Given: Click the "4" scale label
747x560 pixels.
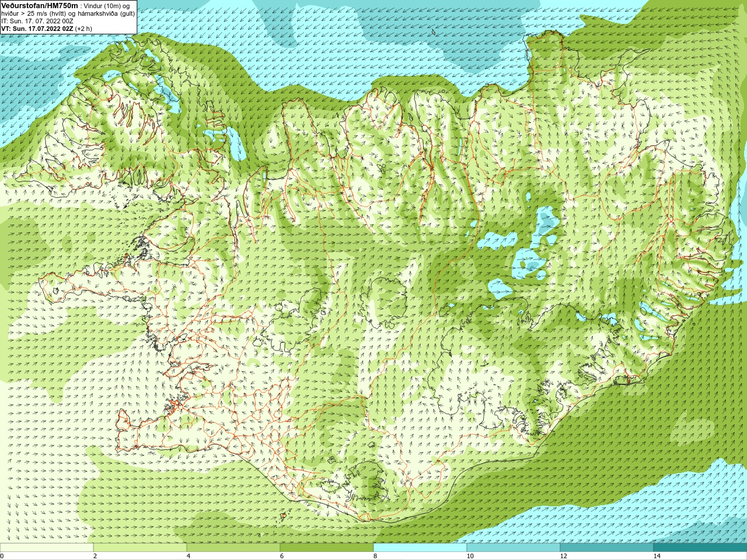Looking at the screenshot, I should (189, 556).
